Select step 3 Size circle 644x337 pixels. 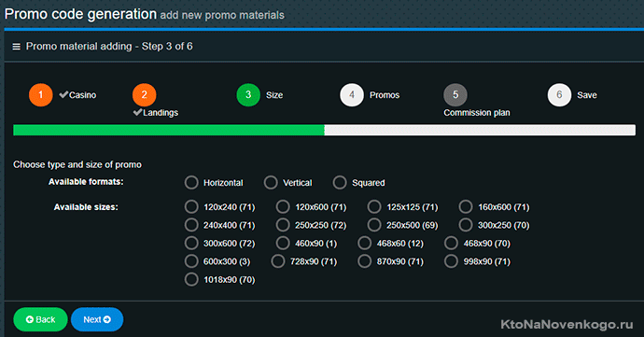tap(248, 95)
